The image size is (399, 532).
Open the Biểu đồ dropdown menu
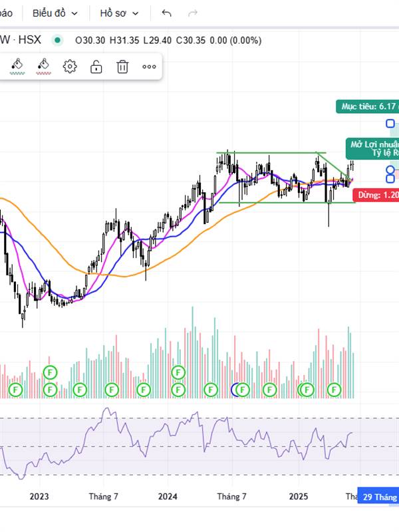pyautogui.click(x=55, y=13)
